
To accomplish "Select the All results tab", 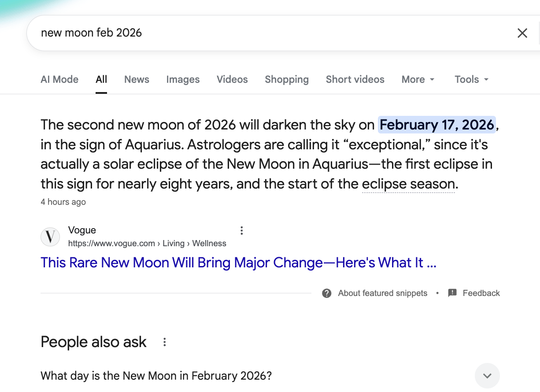I will (101, 80).
